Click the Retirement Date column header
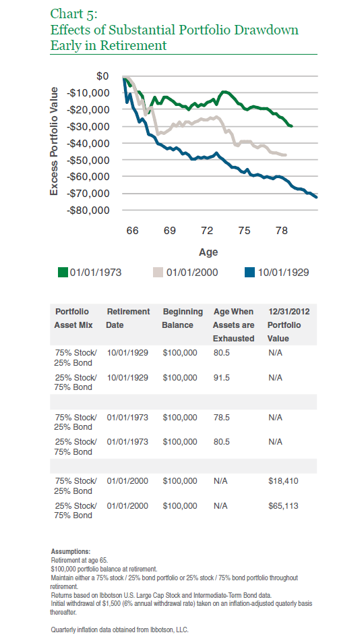This screenshot has height=641, width=364. click(x=128, y=318)
